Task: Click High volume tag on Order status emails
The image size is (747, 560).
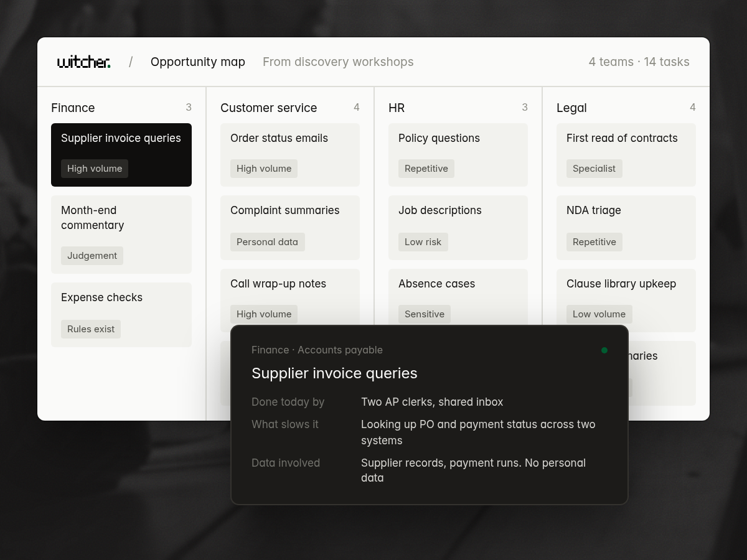Action: point(264,169)
